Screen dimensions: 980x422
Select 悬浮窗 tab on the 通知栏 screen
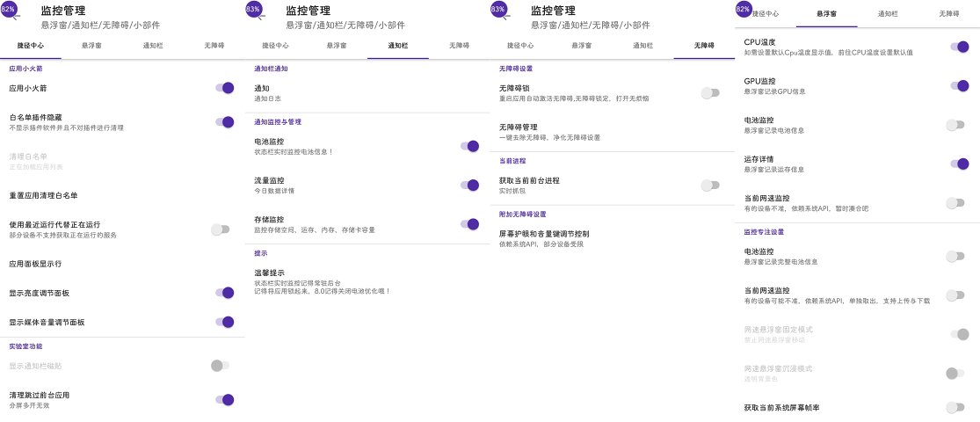(337, 46)
